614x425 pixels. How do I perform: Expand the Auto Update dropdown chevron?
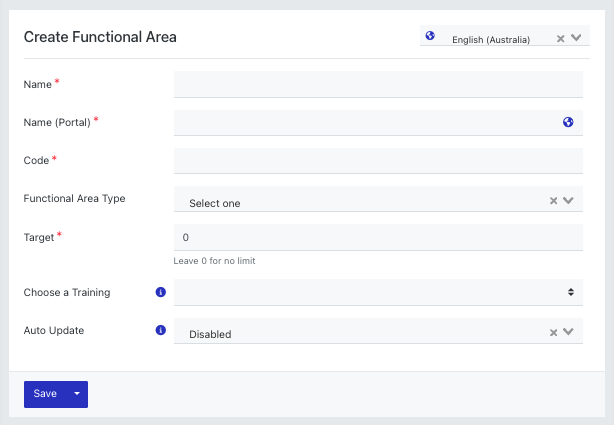[568, 332]
